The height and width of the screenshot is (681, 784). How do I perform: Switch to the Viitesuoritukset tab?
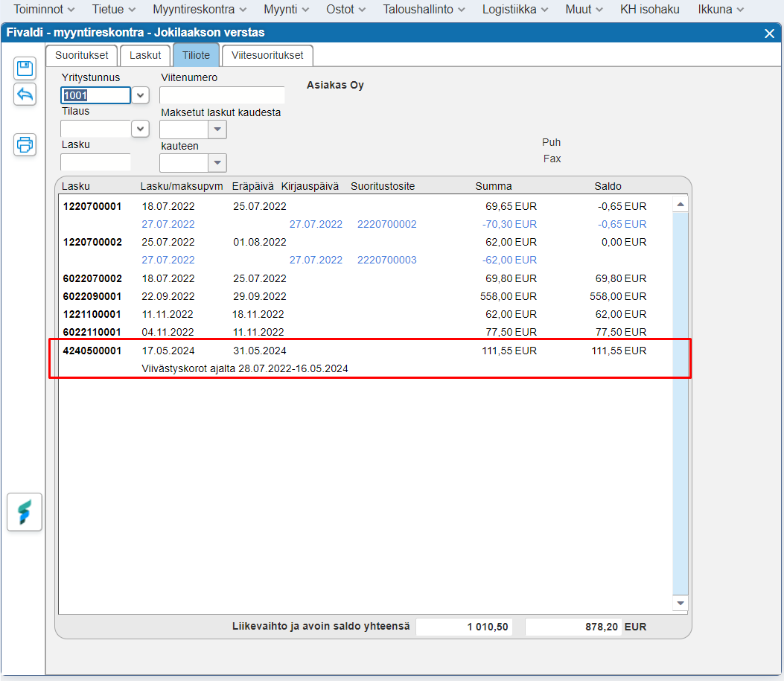click(267, 56)
